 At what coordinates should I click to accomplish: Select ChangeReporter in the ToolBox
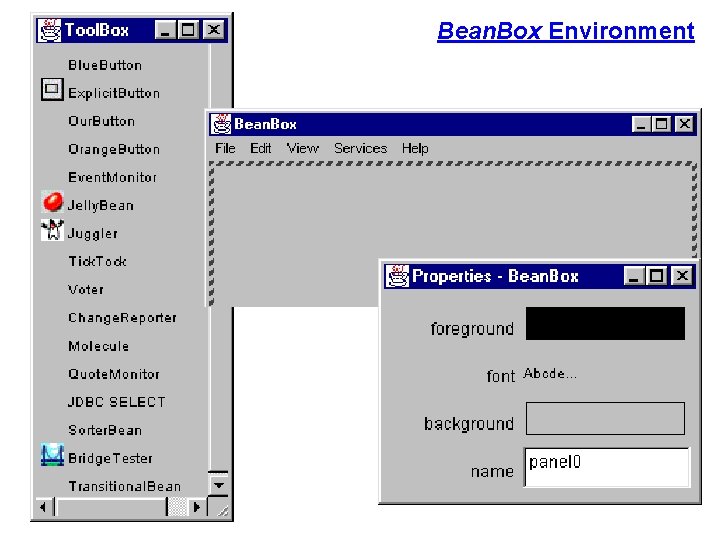pyautogui.click(x=122, y=318)
